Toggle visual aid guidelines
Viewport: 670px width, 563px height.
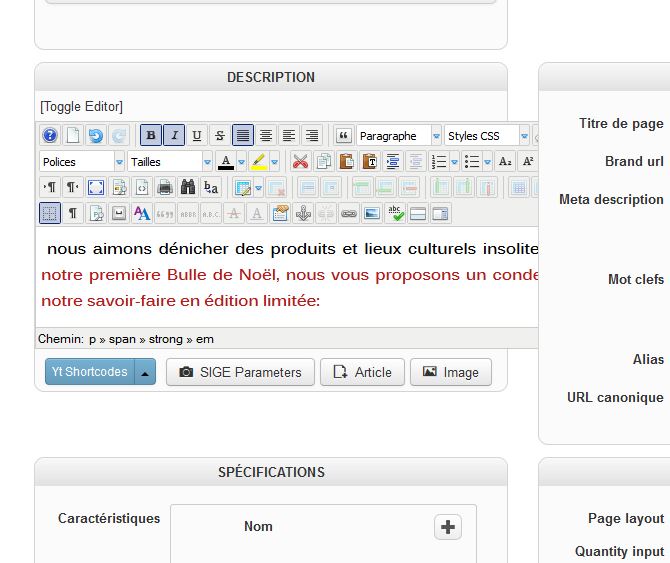(50, 213)
